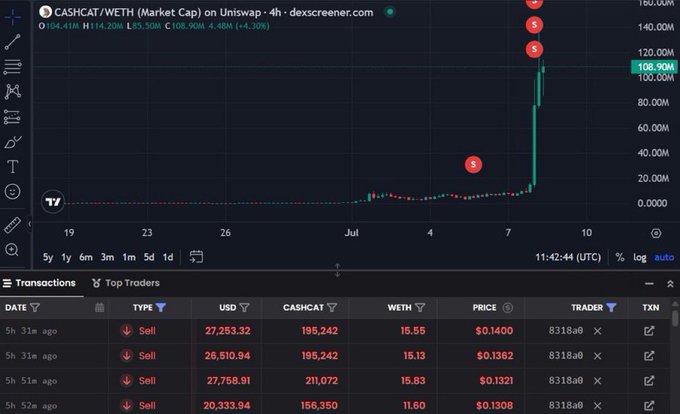Click the CASHCAT/WETH chart title
Image resolution: width=680 pixels, height=414 pixels.
(213, 12)
